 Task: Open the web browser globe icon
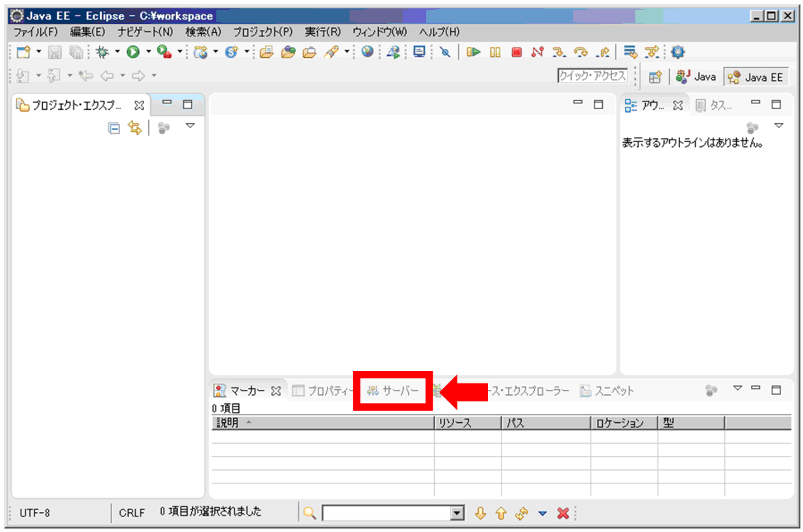368,52
